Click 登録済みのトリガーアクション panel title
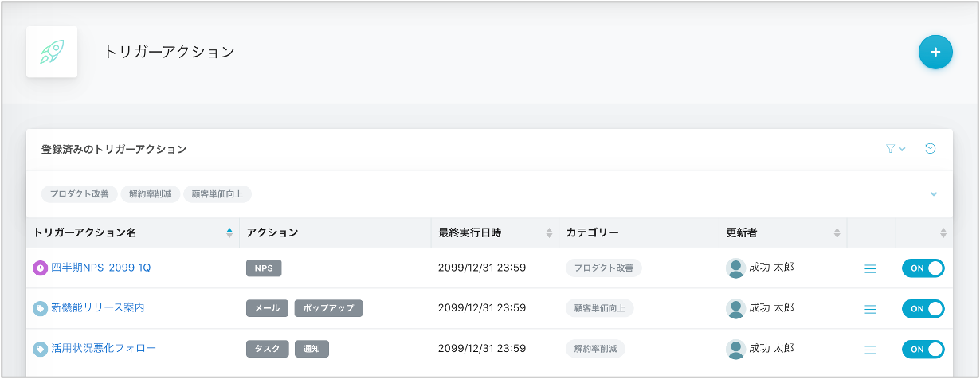Screen dimensions: 980x379 click(114, 149)
